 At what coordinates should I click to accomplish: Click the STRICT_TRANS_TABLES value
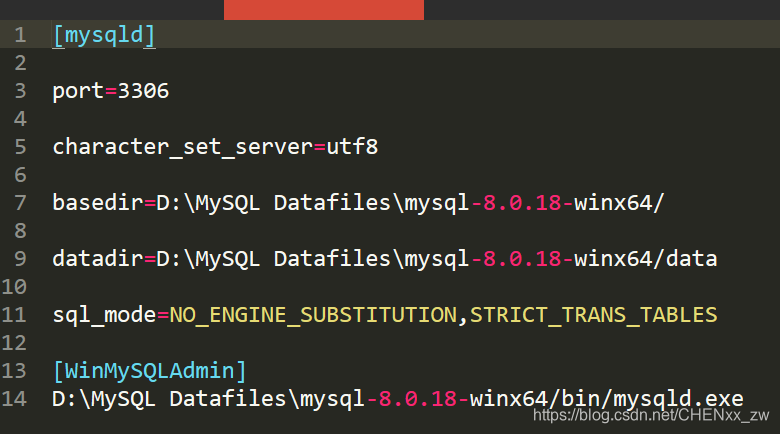coord(593,316)
